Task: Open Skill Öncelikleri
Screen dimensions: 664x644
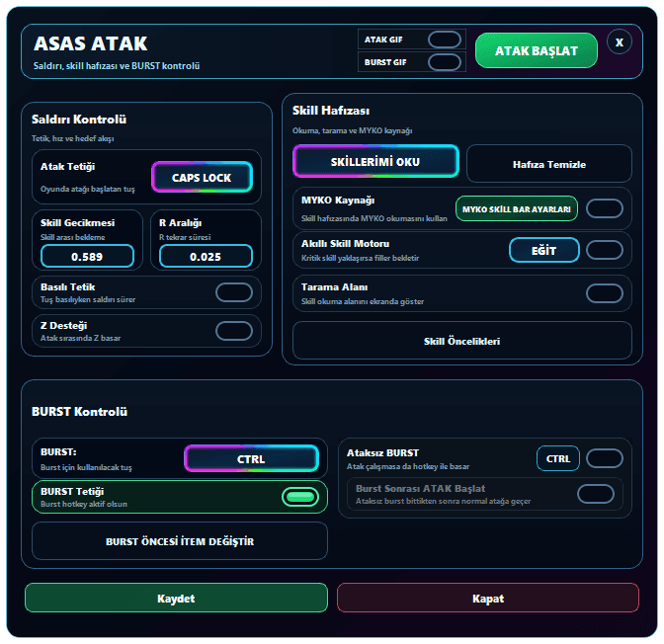Action: (462, 341)
